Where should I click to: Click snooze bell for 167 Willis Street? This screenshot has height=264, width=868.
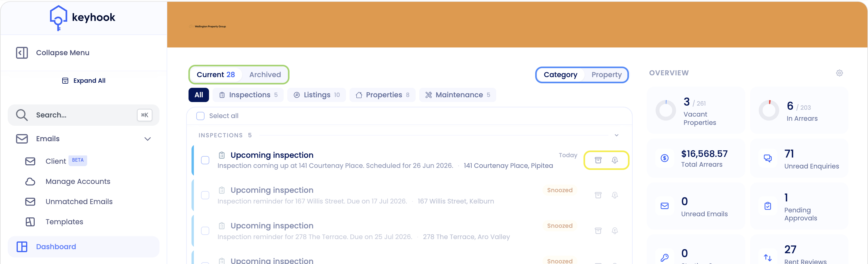point(615,195)
